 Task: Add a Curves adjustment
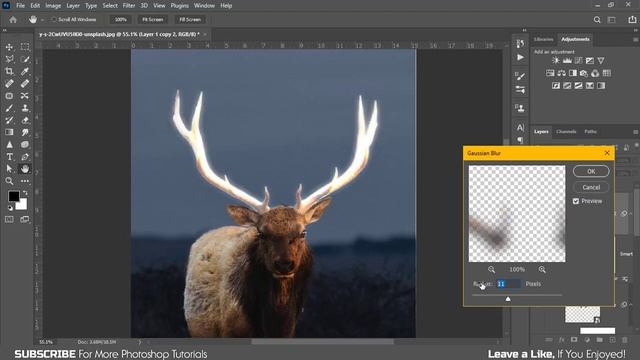tap(578, 60)
